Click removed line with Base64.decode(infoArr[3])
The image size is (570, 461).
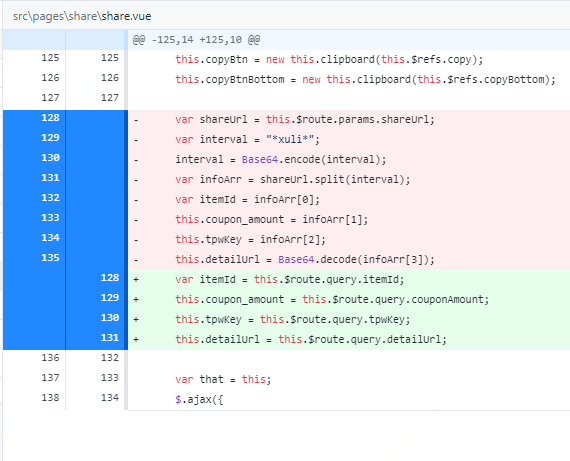coord(305,259)
